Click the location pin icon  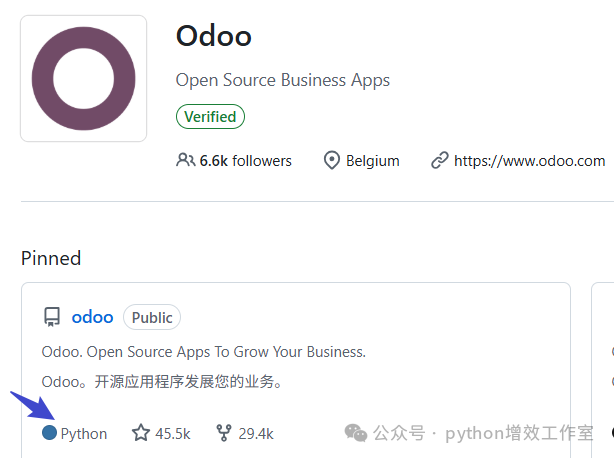(x=332, y=160)
